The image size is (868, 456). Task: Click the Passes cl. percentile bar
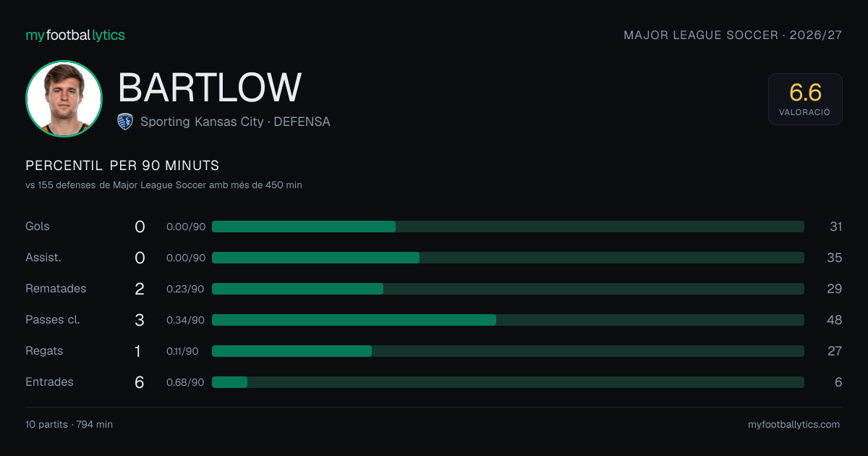[508, 320]
